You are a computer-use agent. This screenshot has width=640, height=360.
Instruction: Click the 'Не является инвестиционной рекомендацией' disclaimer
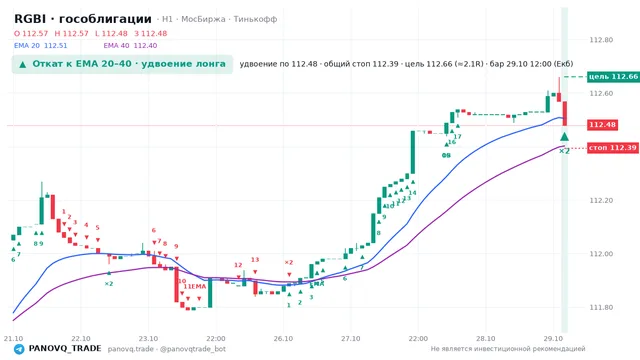508,349
